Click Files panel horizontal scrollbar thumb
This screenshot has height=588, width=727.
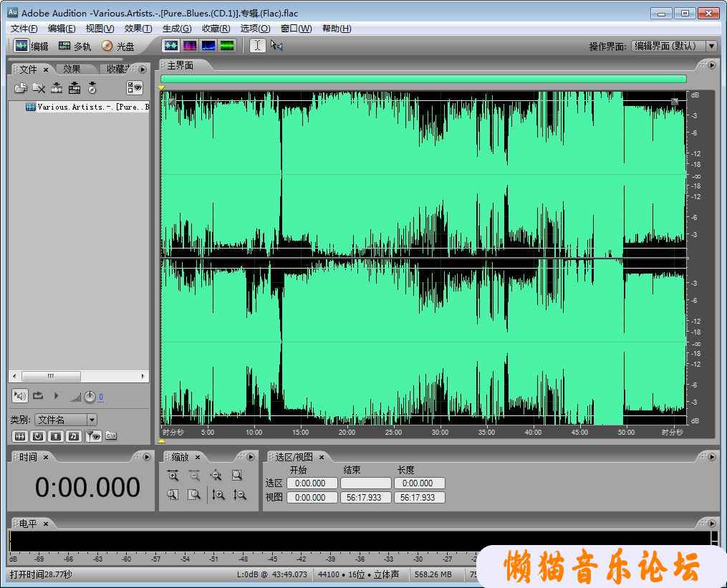51,375
